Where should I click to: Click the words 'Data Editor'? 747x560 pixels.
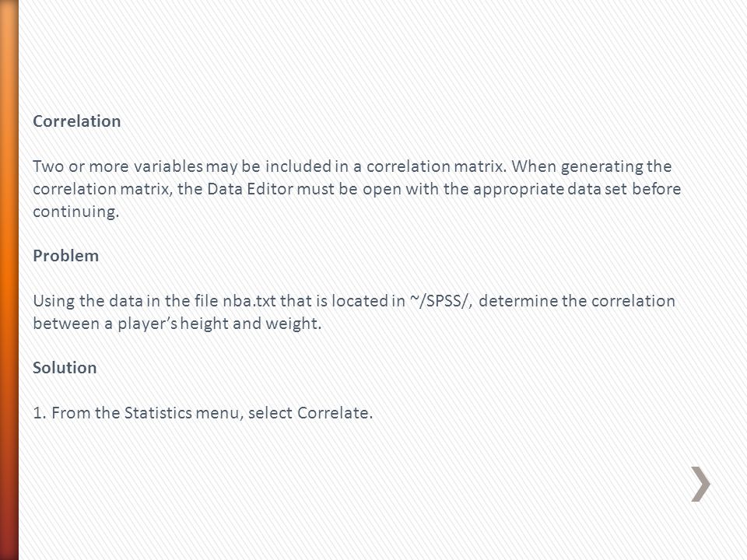tap(250, 189)
